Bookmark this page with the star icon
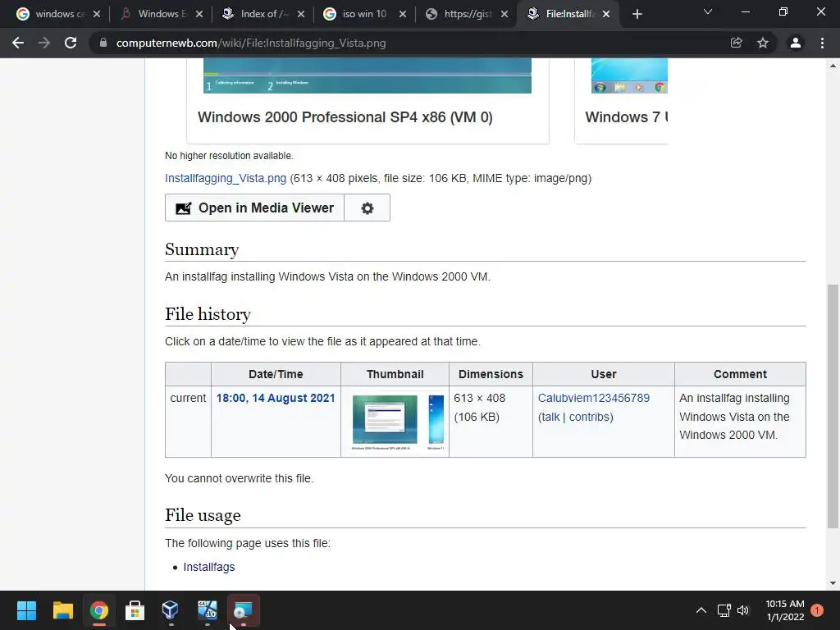This screenshot has height=630, width=840. (x=763, y=43)
